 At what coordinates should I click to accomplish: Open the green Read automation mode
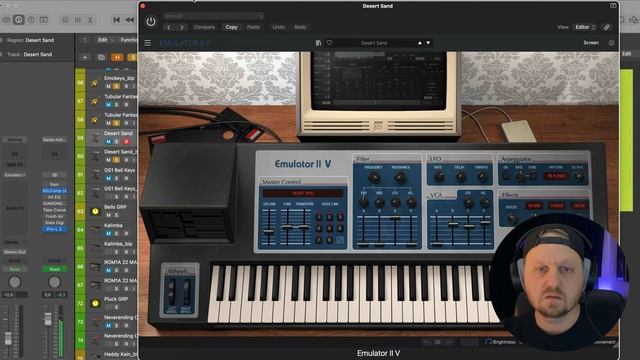(x=54, y=269)
